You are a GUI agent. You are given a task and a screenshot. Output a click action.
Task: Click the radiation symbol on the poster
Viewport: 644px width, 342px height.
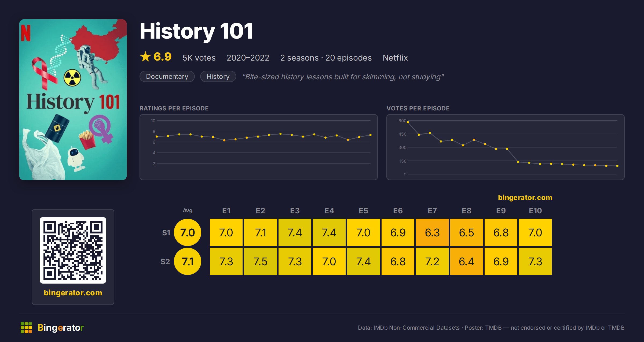[72, 78]
